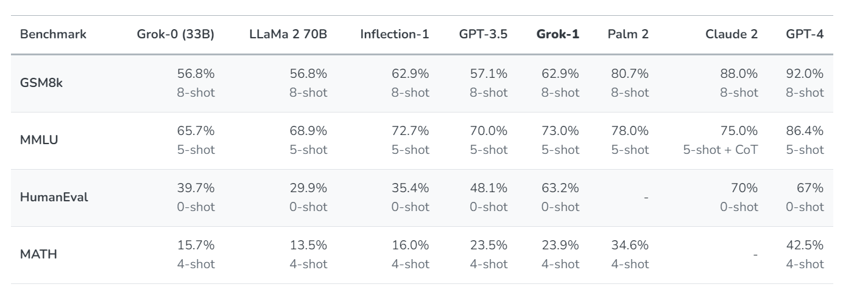This screenshot has width=868, height=298.
Task: Select the Claude 2 column header
Action: 732,35
